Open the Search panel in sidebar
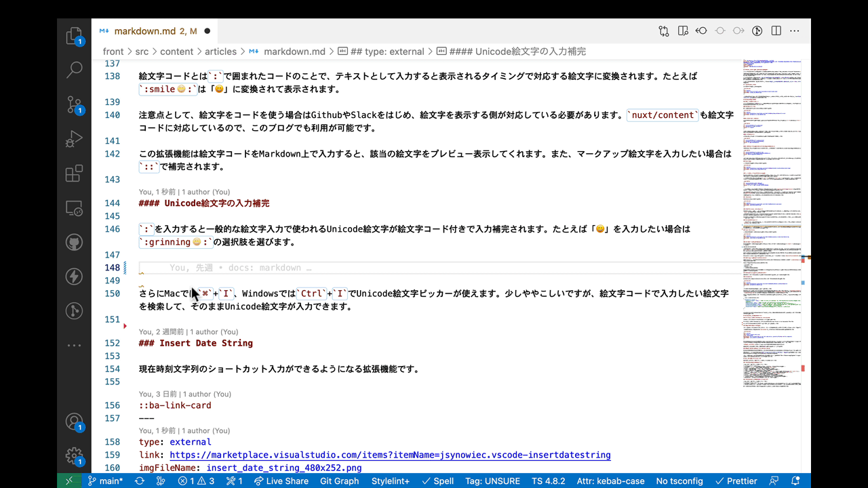The width and height of the screenshot is (868, 488). coord(74,70)
